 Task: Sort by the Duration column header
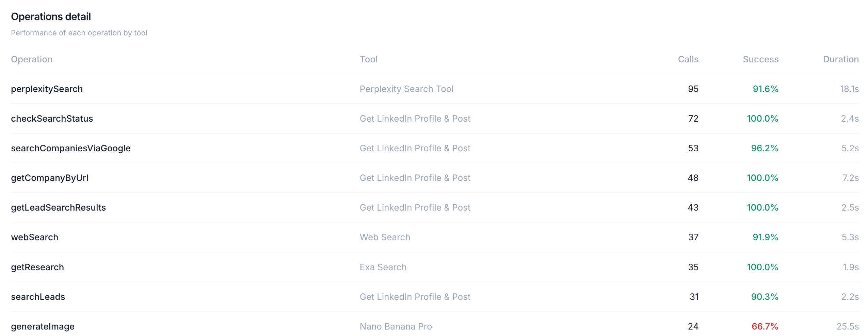[x=841, y=59]
